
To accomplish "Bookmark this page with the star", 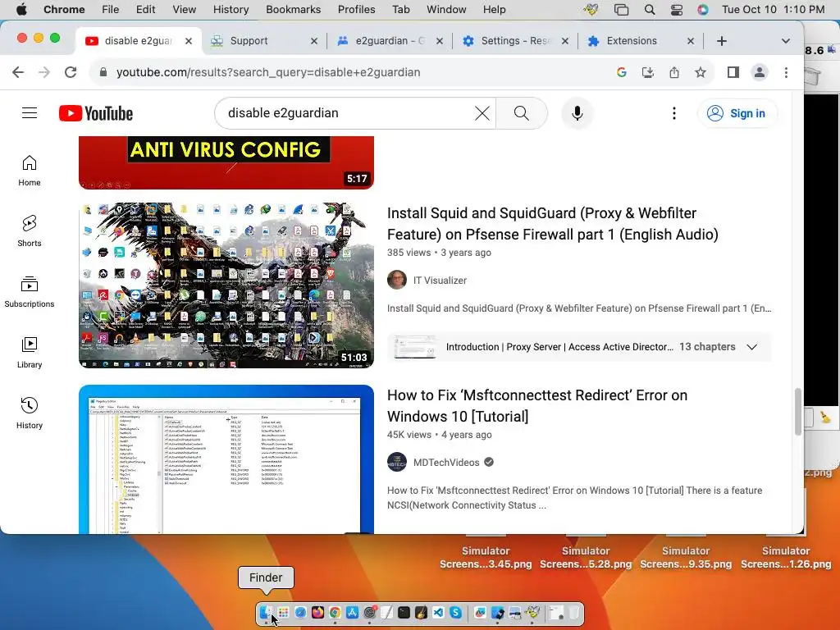I will tap(701, 72).
